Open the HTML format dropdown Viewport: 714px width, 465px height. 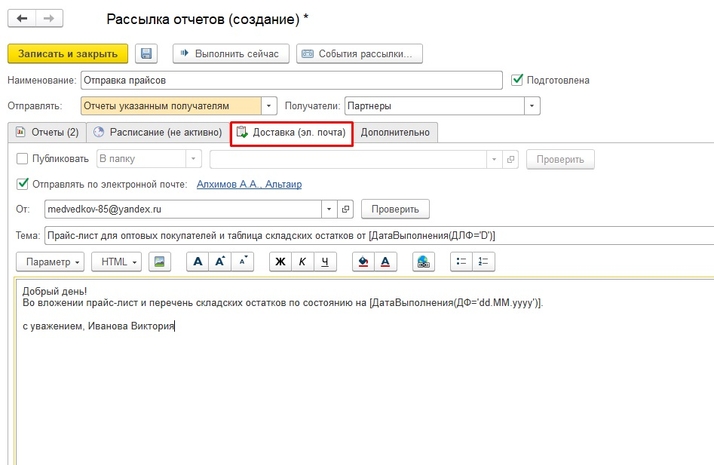(117, 262)
